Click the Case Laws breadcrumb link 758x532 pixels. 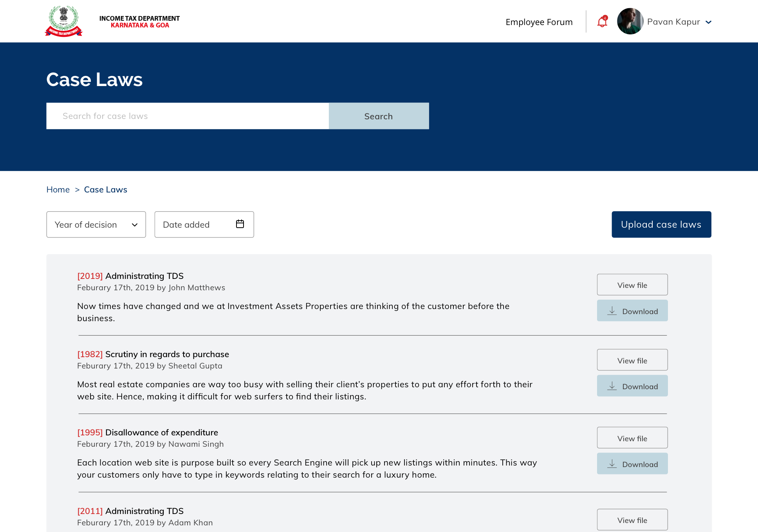(x=106, y=190)
